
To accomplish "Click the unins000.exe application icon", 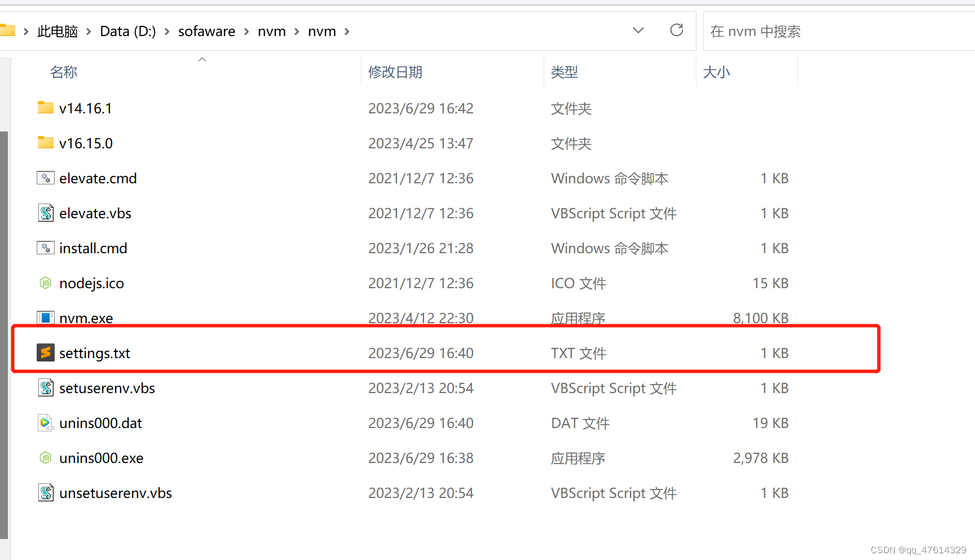I will tap(46, 457).
